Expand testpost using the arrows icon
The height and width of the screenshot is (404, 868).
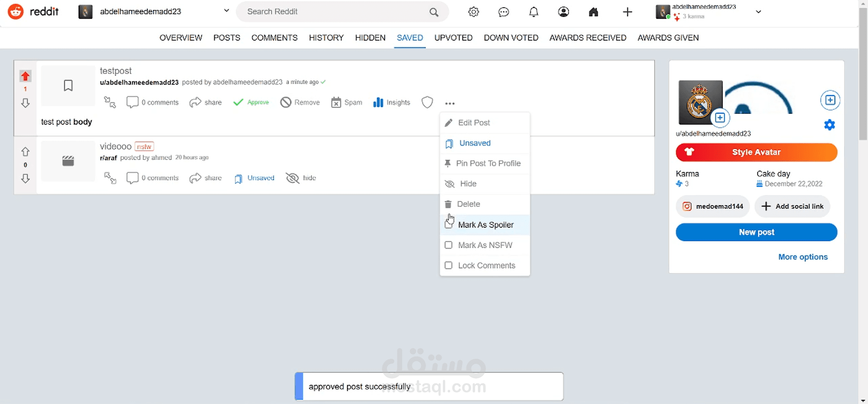110,102
